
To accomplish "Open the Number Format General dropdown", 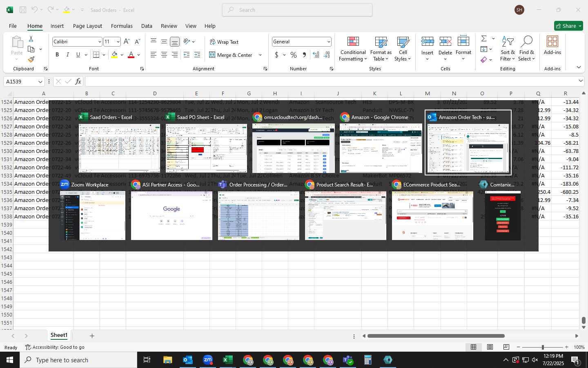I will pos(302,42).
